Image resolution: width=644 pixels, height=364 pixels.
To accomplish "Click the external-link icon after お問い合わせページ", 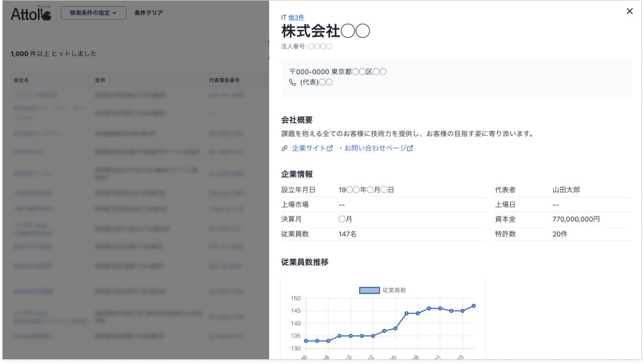I will (410, 149).
